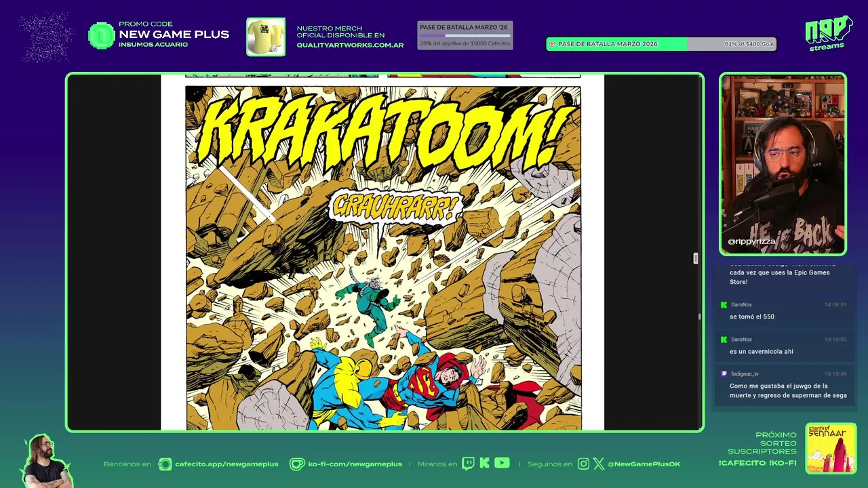Click the username fedignac_tv
Image resolution: width=868 pixels, height=488 pixels.
pos(745,374)
